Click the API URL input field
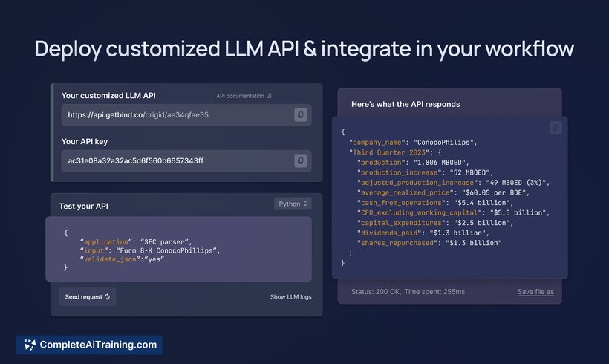The image size is (609, 364). click(x=186, y=114)
